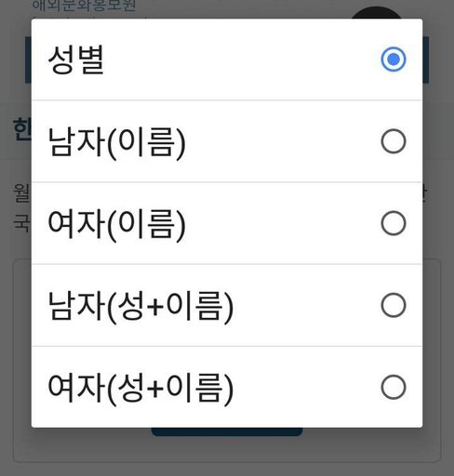The width and height of the screenshot is (454, 476).
Task: Click the dark blue button below the dialog
Action: pos(227,431)
